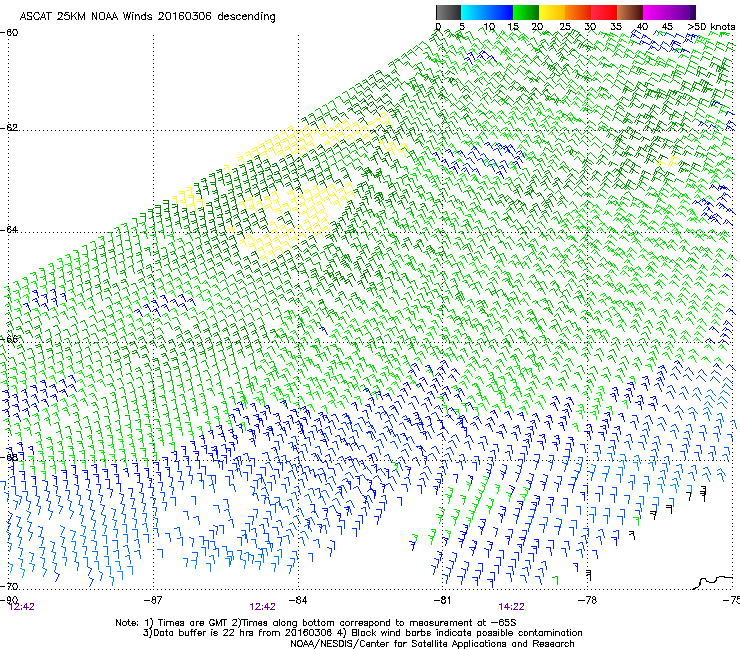Click the purple '14:22' swath time label
This screenshot has height=650, width=740.
[x=512, y=607]
